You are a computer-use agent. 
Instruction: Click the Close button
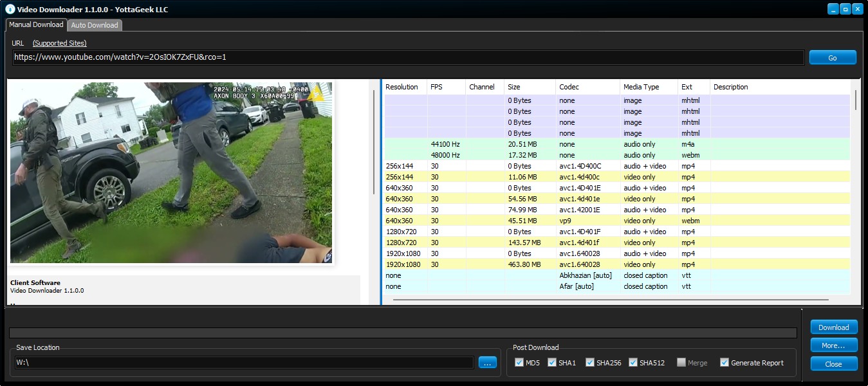(833, 363)
